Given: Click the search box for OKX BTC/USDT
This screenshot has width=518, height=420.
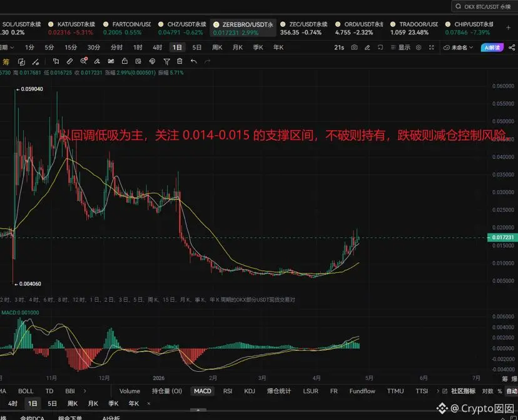Looking at the screenshot, I should click(484, 6).
